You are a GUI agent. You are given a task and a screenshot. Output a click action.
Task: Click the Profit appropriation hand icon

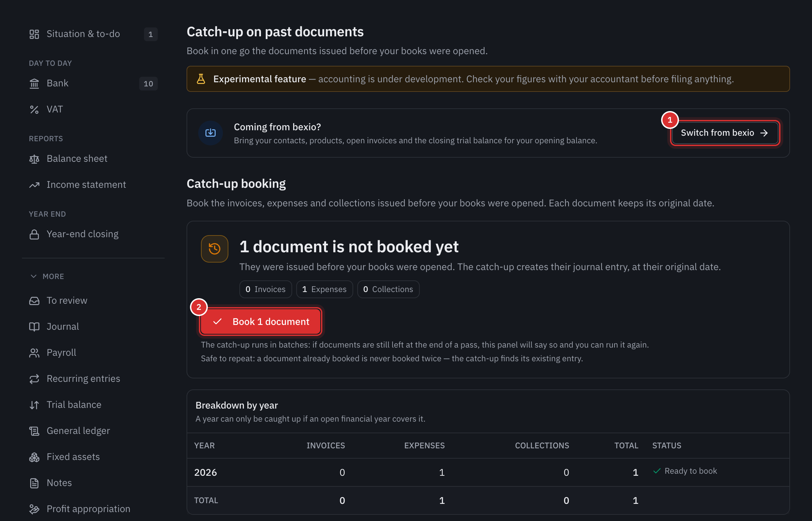34,509
